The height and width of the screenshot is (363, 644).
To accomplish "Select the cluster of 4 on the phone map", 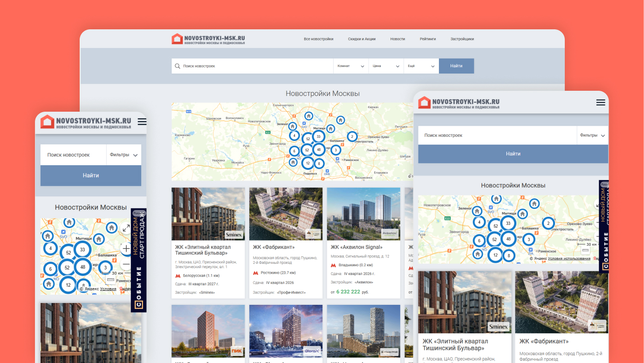I will [50, 249].
